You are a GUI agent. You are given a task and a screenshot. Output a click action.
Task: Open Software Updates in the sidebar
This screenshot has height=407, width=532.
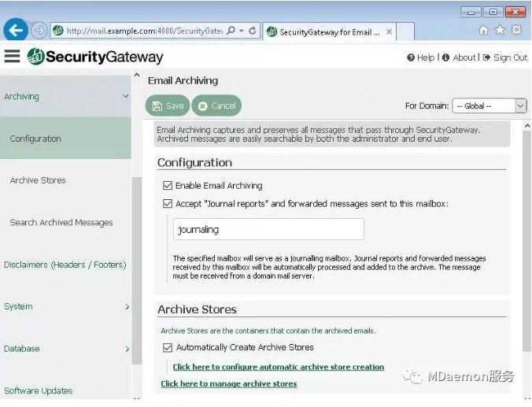point(65,390)
